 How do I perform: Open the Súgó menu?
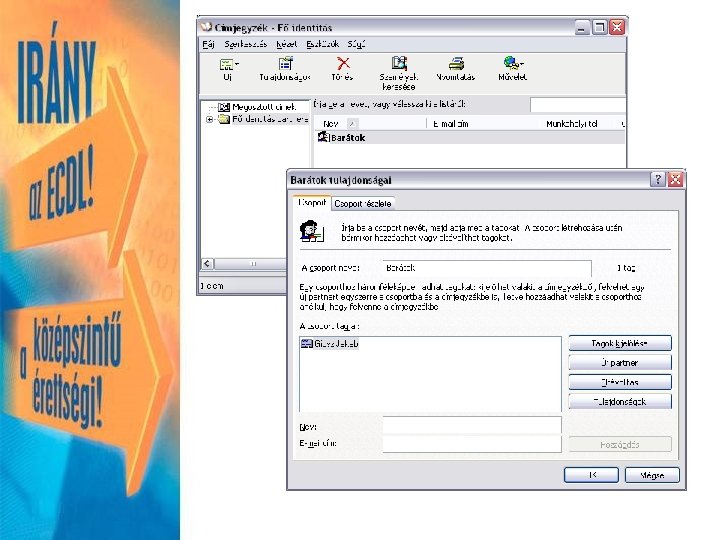(x=356, y=44)
